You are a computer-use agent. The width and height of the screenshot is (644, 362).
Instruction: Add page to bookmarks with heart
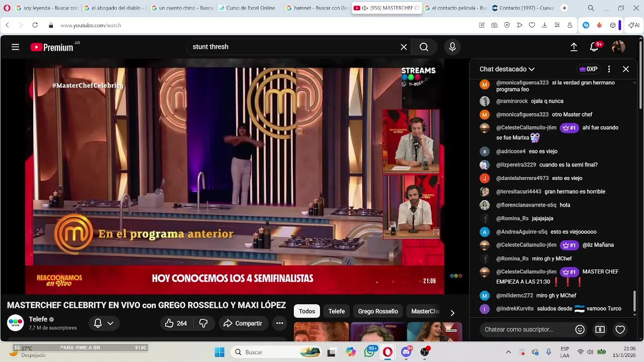[532, 25]
